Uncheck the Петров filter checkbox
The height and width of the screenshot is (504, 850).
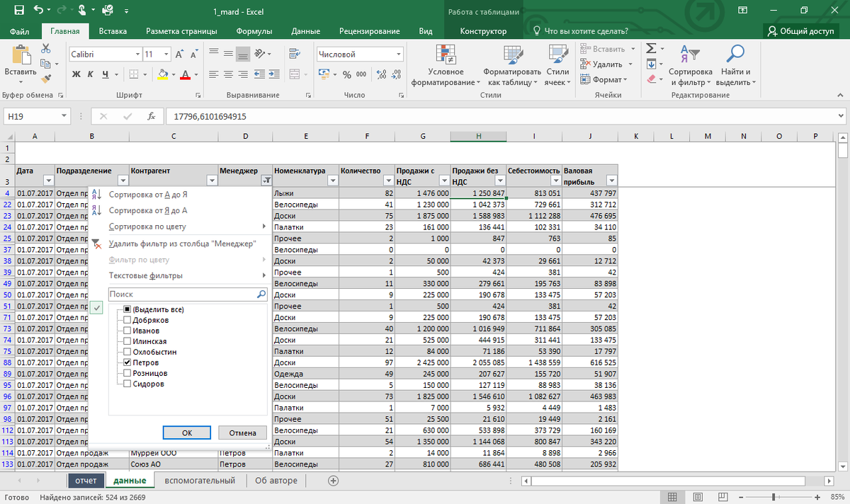click(x=127, y=362)
